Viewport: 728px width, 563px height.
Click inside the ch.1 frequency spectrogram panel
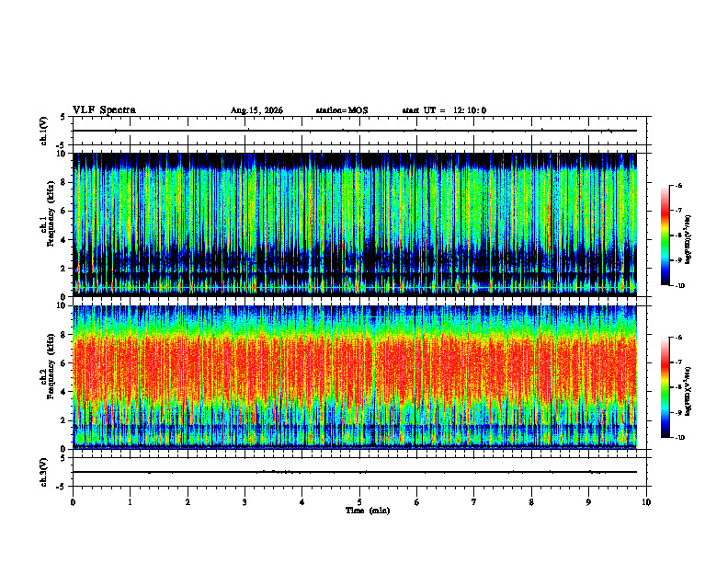click(355, 224)
